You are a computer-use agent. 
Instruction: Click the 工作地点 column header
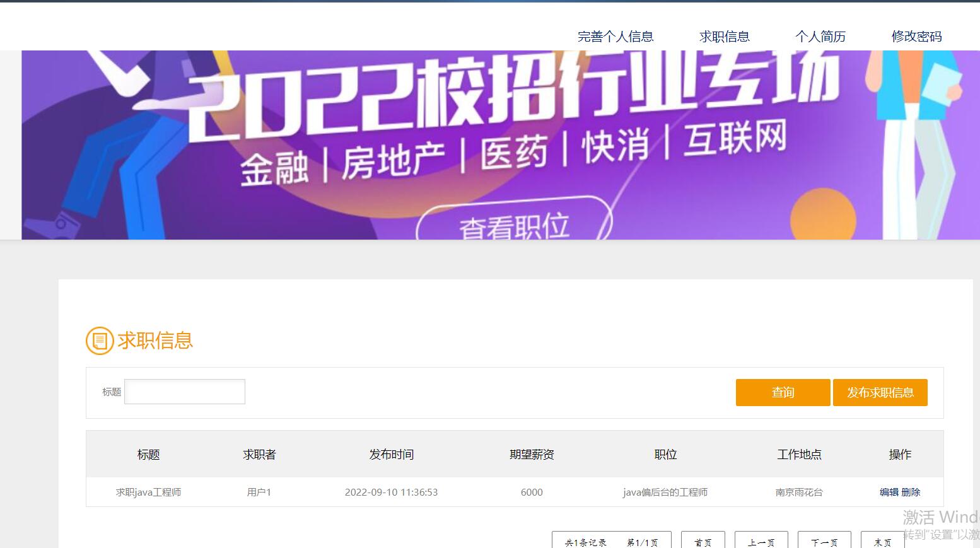tap(799, 454)
